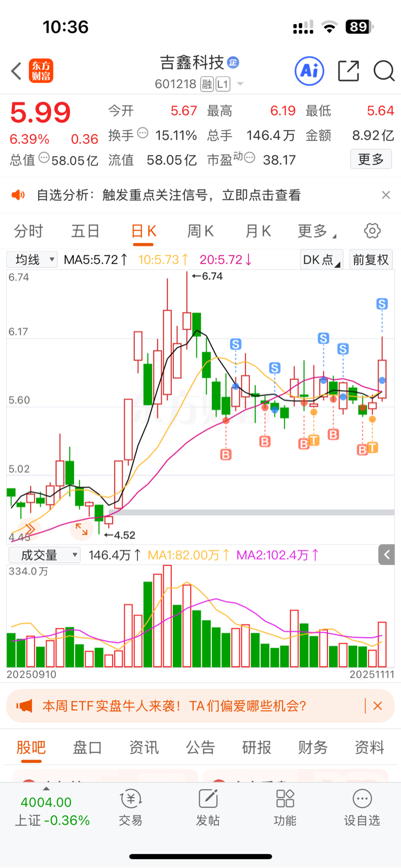Tap the smiley info icon beside 市盈动
Screen dimensions: 401x868
[250, 157]
